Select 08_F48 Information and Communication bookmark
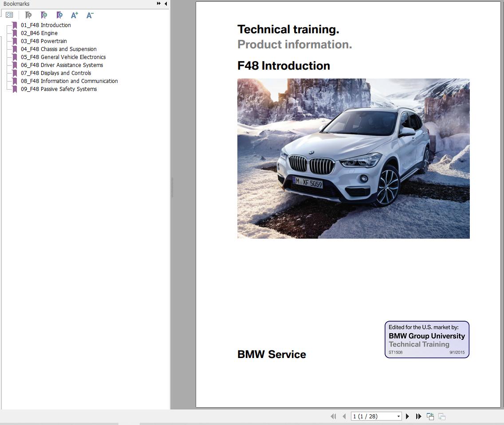Viewport: 504px width, 425px height. click(x=69, y=81)
